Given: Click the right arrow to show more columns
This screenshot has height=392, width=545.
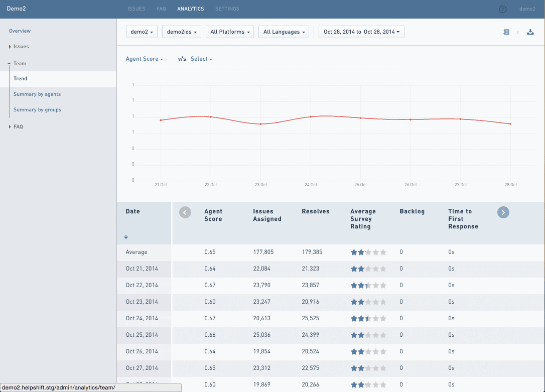Looking at the screenshot, I should pos(503,212).
